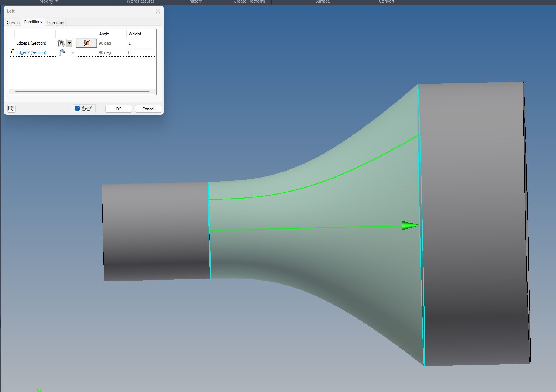Open the Modify dropdown in the ribbon

tap(48, 2)
